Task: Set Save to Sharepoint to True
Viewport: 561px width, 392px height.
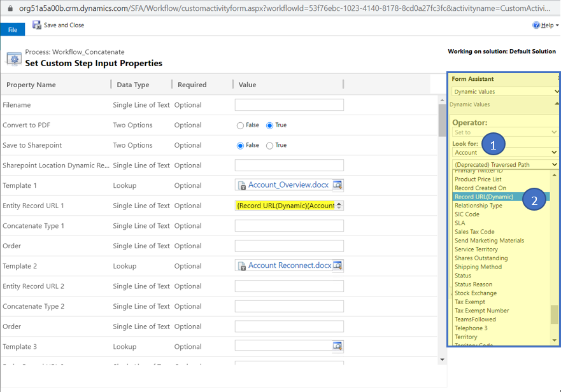Action: tap(270, 146)
